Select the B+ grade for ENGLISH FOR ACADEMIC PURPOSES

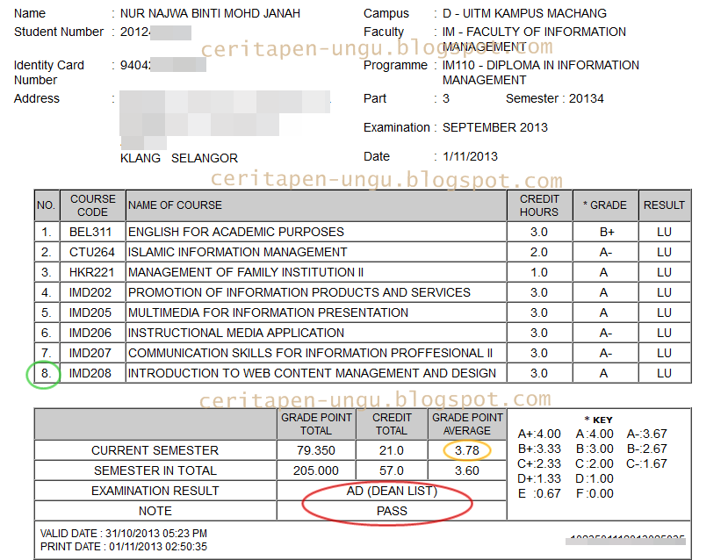pyautogui.click(x=608, y=232)
